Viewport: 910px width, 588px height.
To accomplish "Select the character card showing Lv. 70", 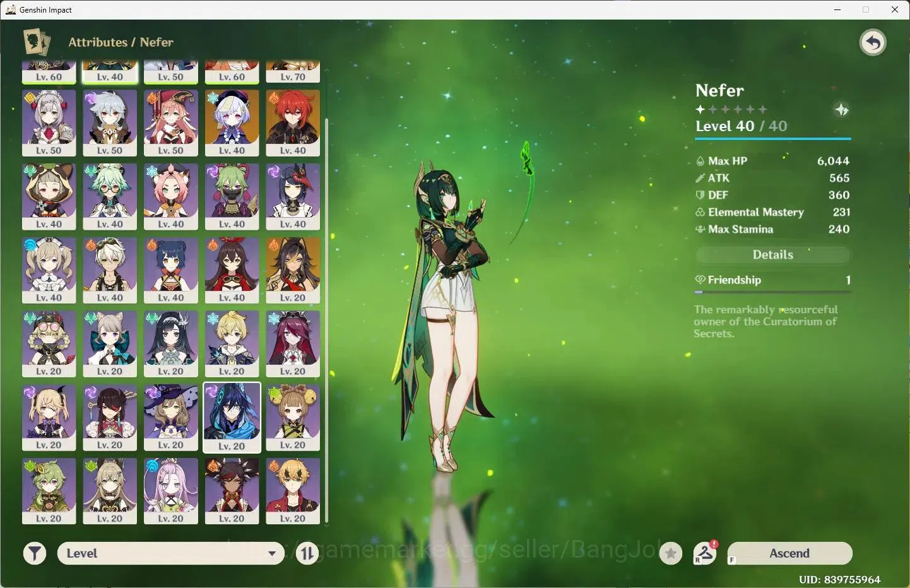I will pos(293,72).
